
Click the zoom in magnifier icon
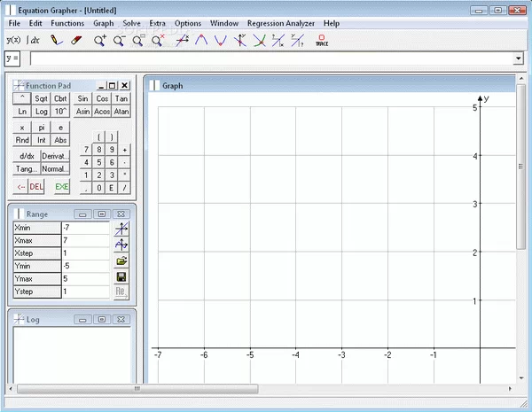pos(100,41)
